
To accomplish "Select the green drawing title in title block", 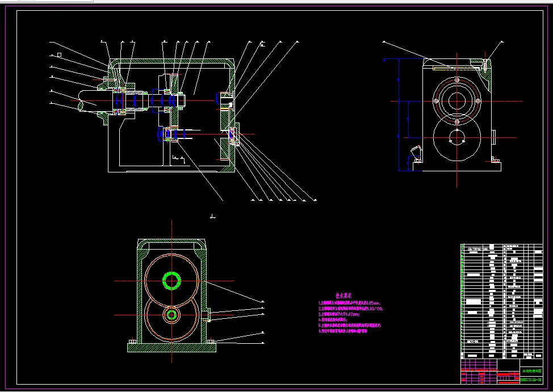I will [x=531, y=371].
